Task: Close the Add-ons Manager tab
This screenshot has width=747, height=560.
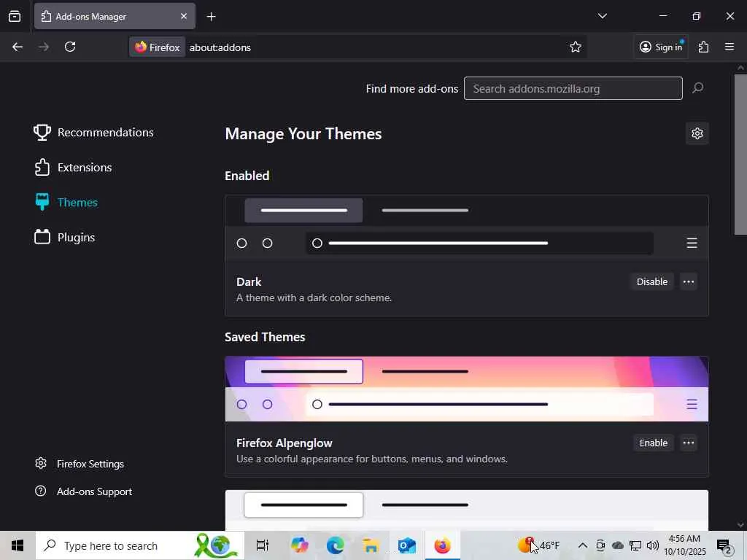Action: point(183,16)
